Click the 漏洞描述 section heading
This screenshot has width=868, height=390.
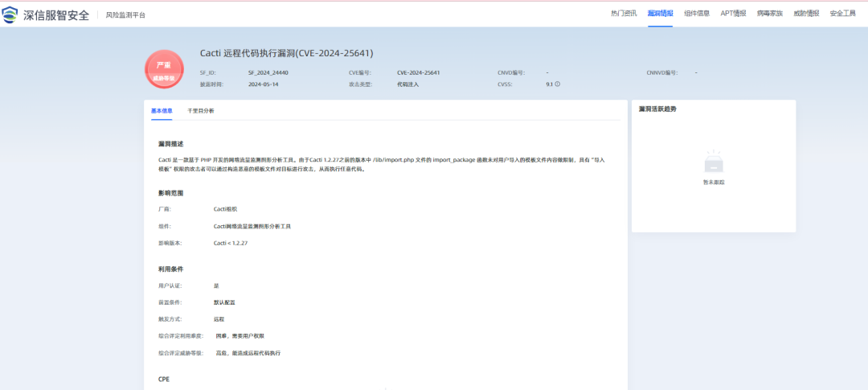(170, 144)
